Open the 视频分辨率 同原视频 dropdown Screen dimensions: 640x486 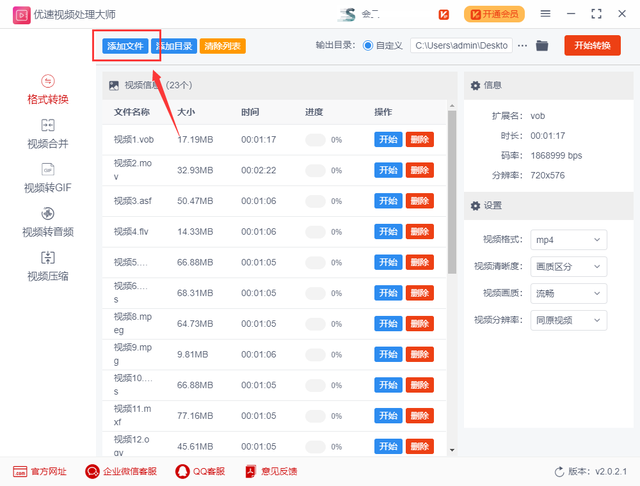pyautogui.click(x=569, y=320)
